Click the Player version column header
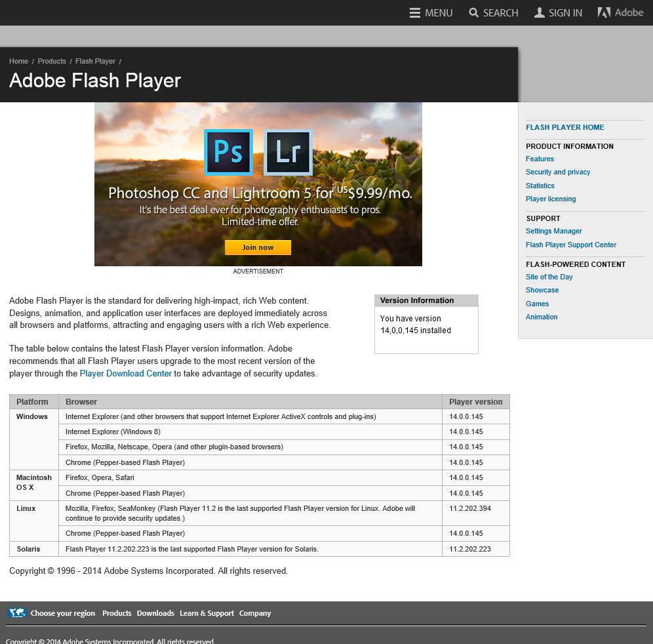Image resolution: width=653 pixels, height=644 pixels. [x=475, y=402]
